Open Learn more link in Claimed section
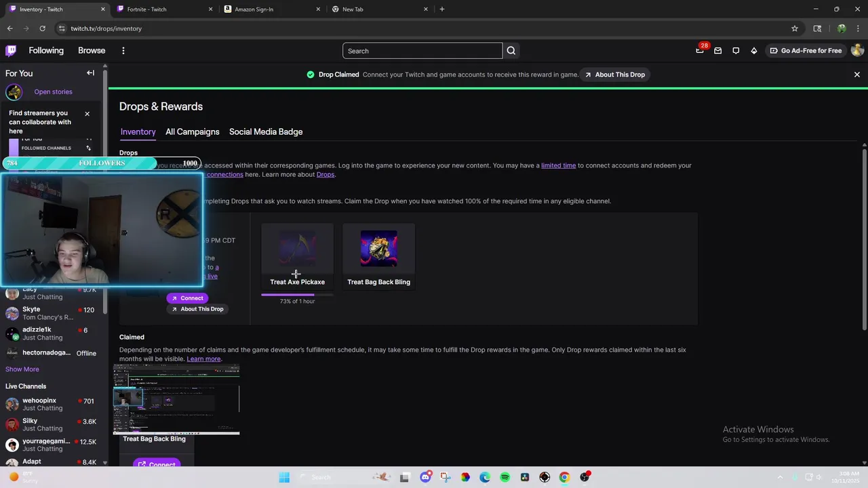 coord(203,359)
